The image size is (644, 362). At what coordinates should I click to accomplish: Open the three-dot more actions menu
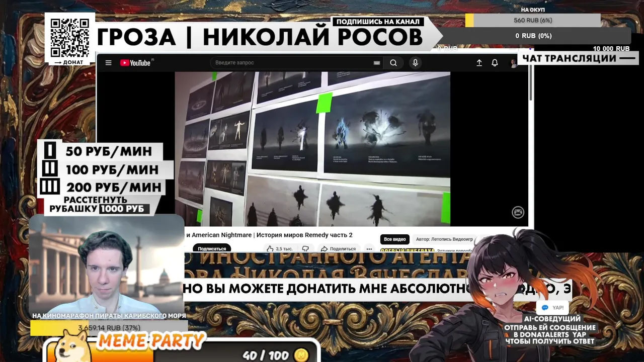coord(369,248)
